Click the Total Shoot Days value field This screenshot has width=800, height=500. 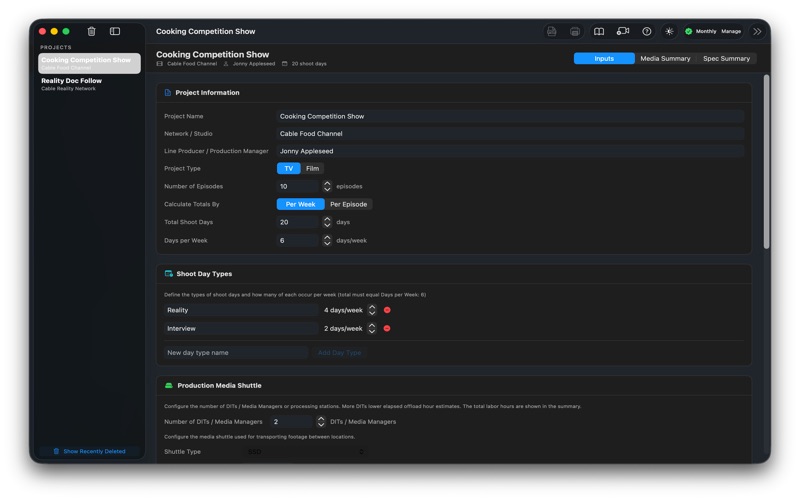click(298, 222)
